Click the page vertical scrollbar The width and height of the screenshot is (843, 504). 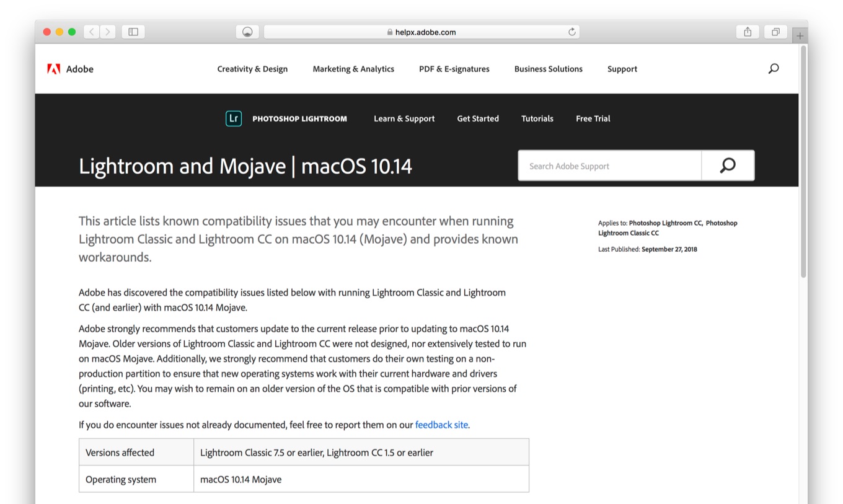(x=803, y=161)
